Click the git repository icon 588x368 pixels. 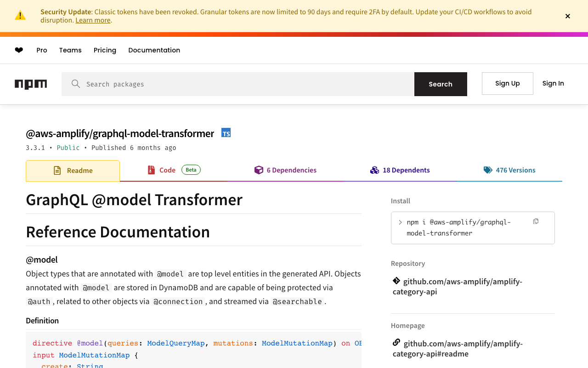[396, 281]
